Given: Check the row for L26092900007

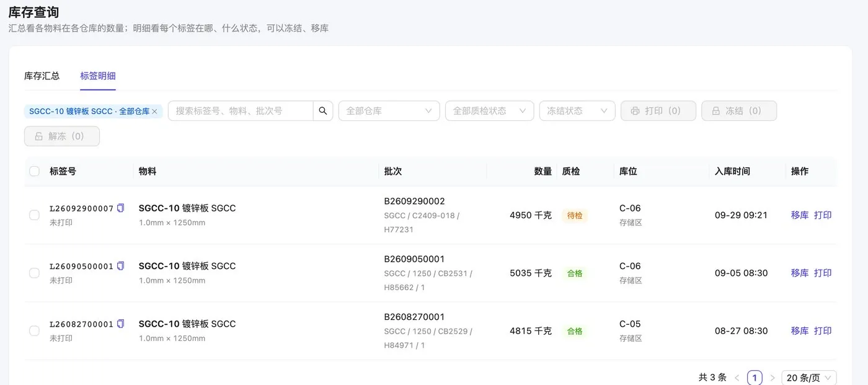Looking at the screenshot, I should click(x=34, y=215).
